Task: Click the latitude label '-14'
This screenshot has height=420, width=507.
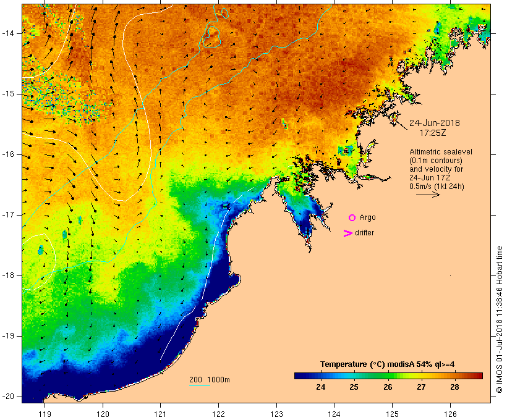Action: tap(8, 33)
